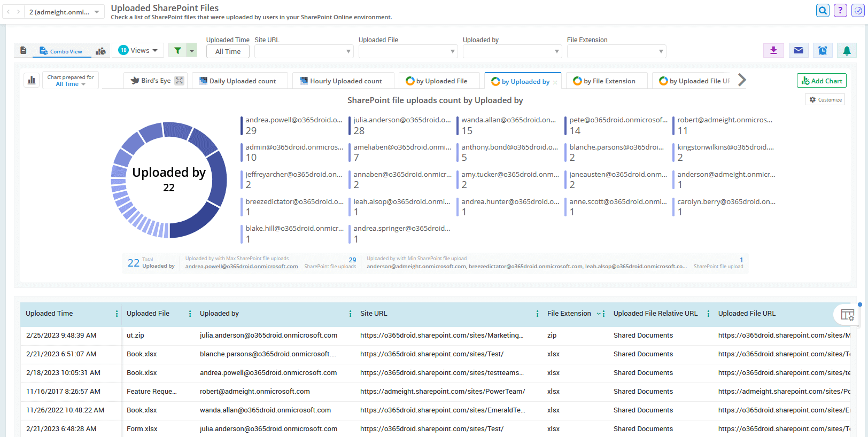The image size is (868, 437).
Task: Open the andrea.powell email link
Action: 242,267
